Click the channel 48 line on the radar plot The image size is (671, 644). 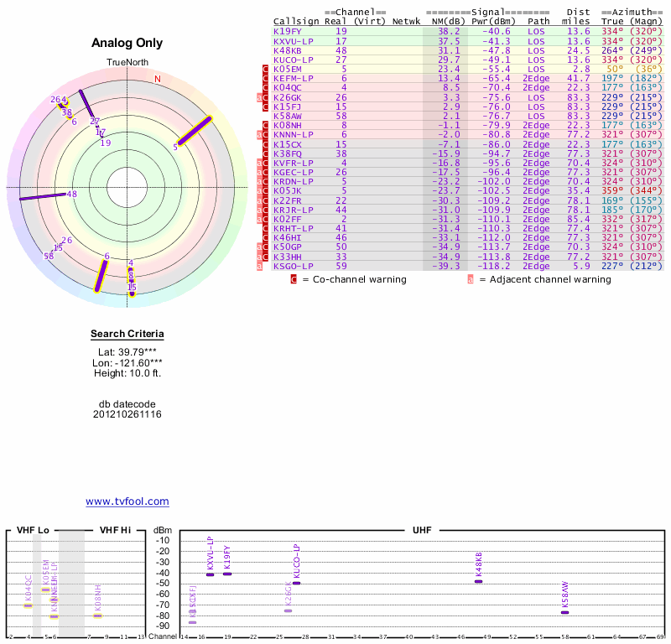[x=46, y=196]
